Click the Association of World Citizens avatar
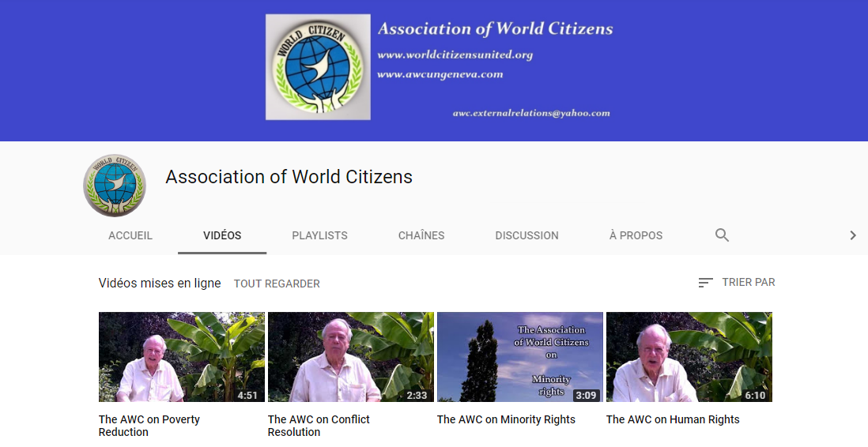Image resolution: width=868 pixels, height=447 pixels. pyautogui.click(x=115, y=186)
